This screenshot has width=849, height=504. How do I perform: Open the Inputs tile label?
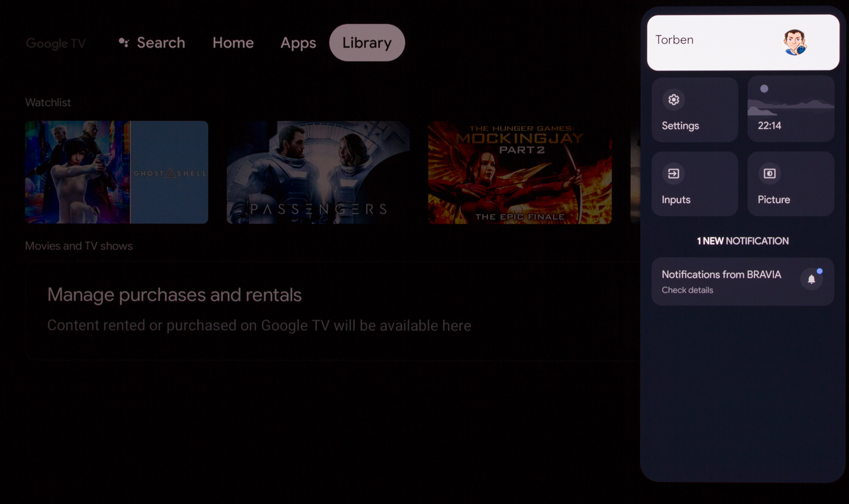(x=676, y=200)
